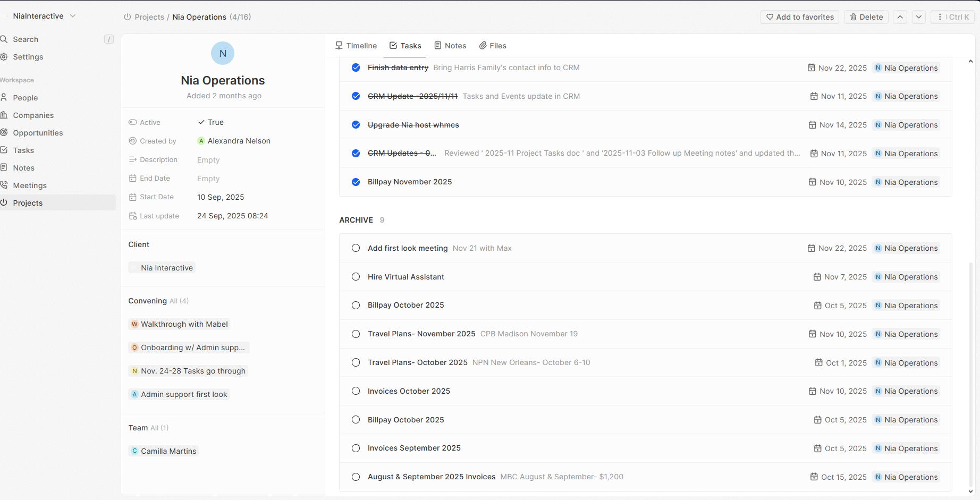Navigate to the previous record with up chevron
980x500 pixels.
[x=900, y=17]
